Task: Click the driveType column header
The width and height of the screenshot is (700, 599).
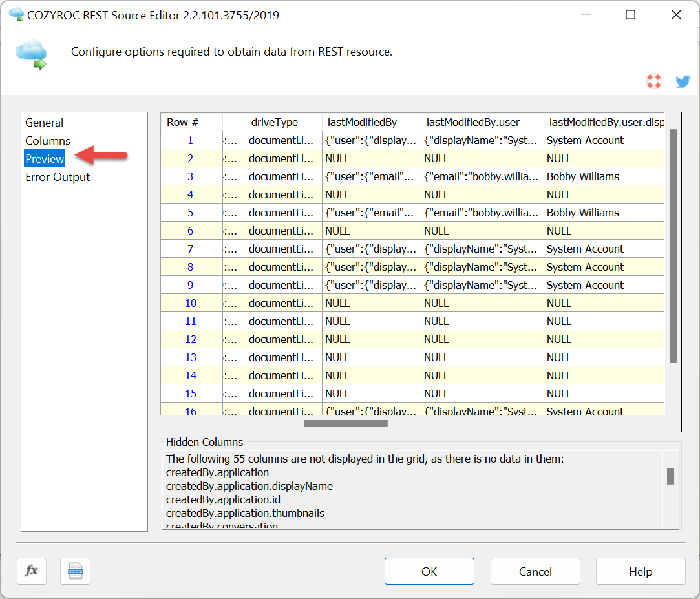Action: [x=284, y=122]
